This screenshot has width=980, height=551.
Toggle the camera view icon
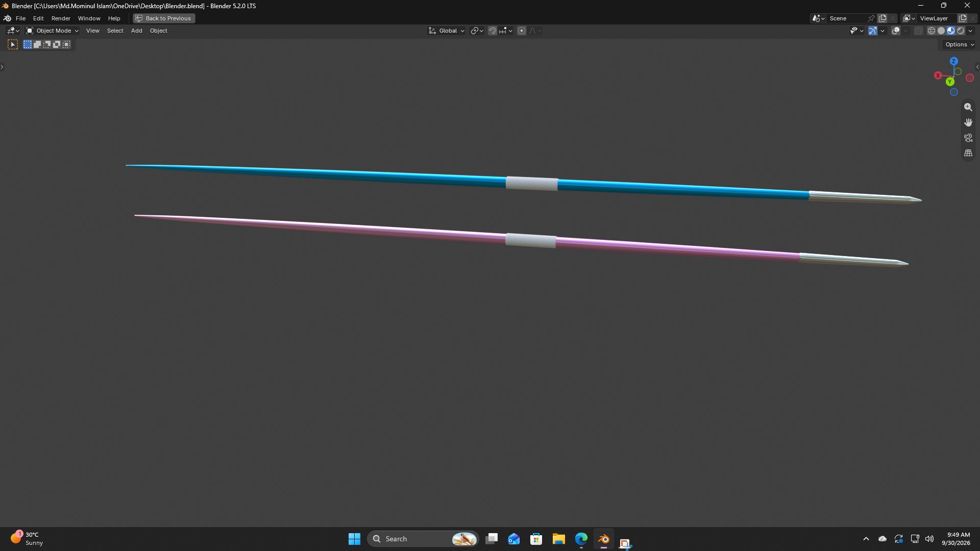tap(968, 138)
